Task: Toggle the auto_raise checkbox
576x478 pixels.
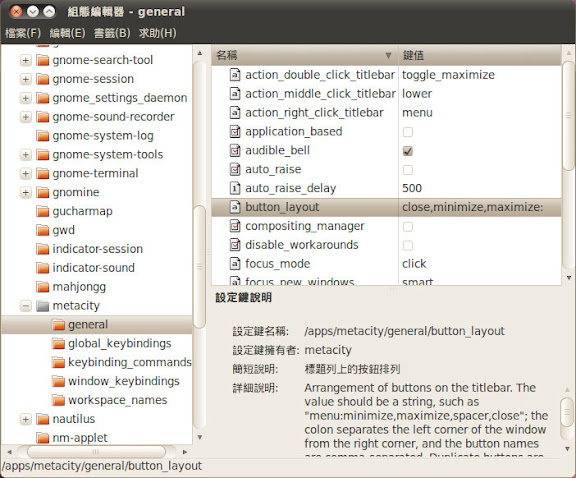Action: pyautogui.click(x=408, y=170)
